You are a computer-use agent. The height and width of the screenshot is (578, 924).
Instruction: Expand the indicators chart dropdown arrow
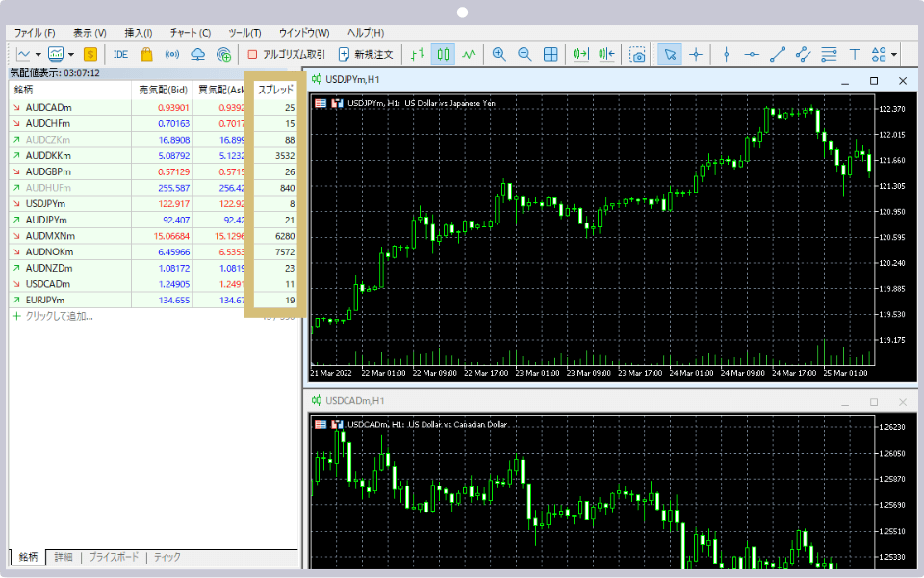[x=71, y=54]
